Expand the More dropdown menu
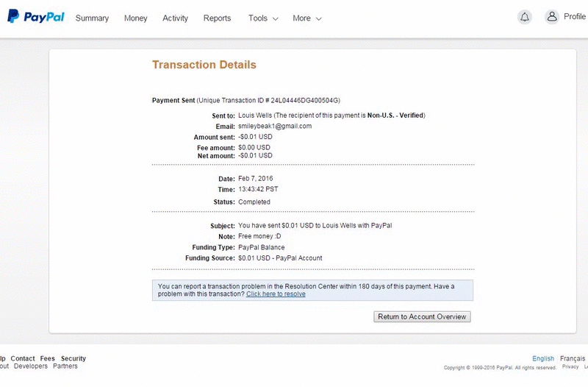This screenshot has width=588, height=387. [x=307, y=18]
